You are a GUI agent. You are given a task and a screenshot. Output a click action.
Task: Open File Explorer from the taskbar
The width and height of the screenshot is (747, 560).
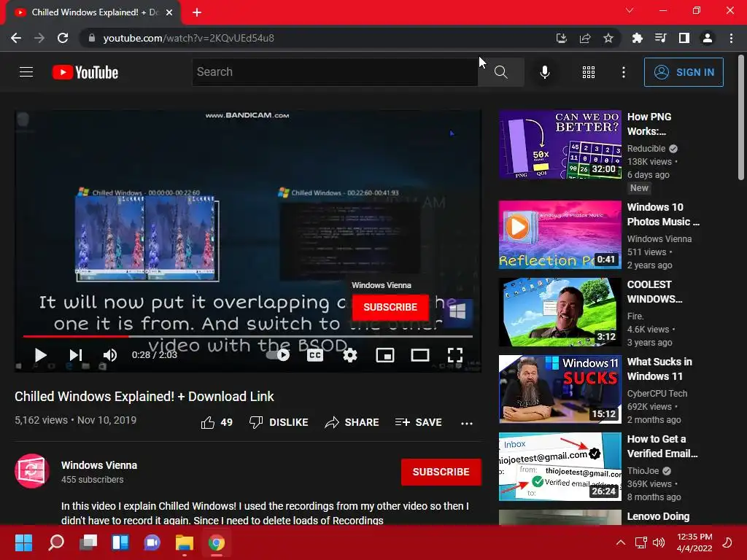(x=185, y=542)
